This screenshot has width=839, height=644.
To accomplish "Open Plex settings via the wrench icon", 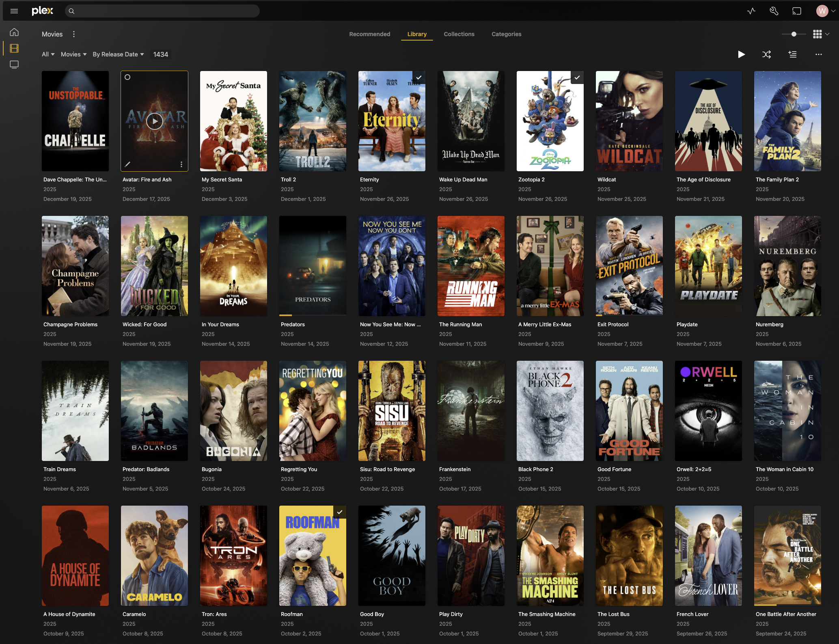I will (774, 11).
